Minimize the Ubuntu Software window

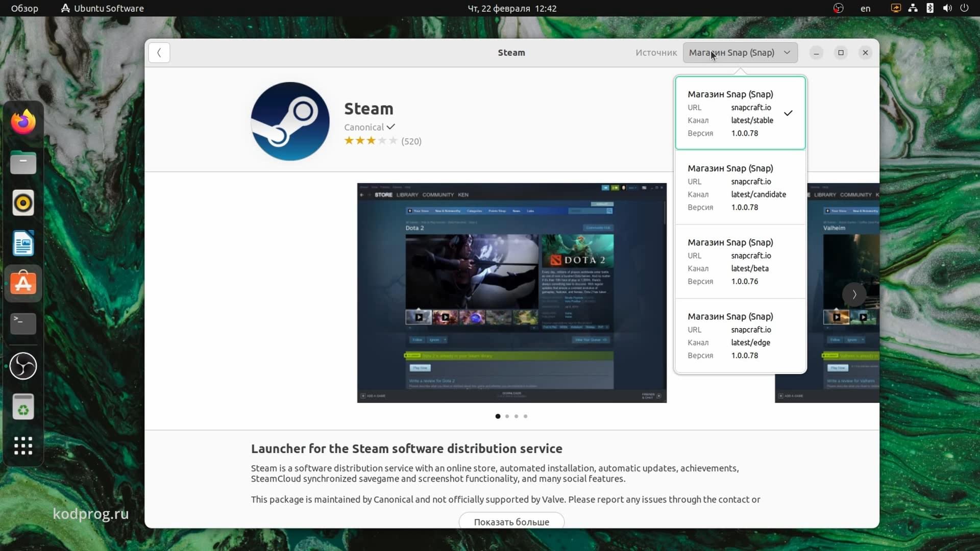(x=816, y=53)
